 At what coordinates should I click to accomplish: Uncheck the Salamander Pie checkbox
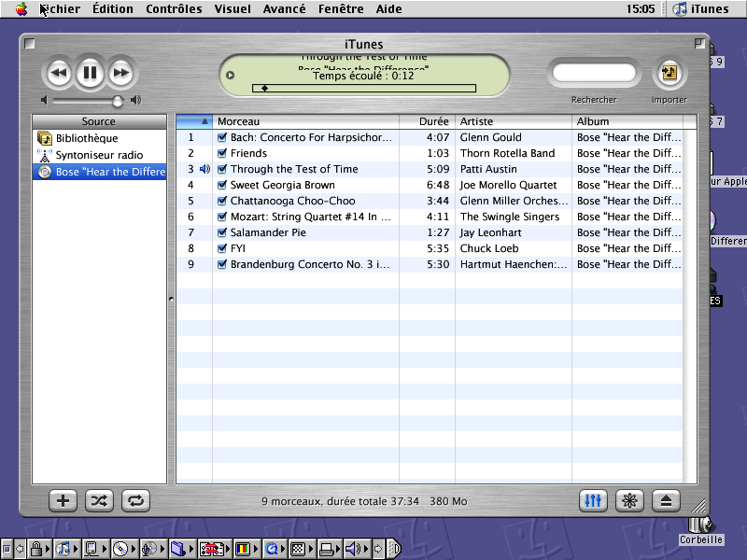[221, 232]
